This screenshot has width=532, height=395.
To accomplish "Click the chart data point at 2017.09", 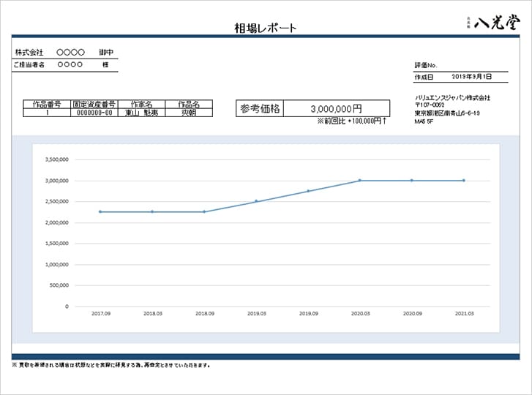I will click(100, 211).
